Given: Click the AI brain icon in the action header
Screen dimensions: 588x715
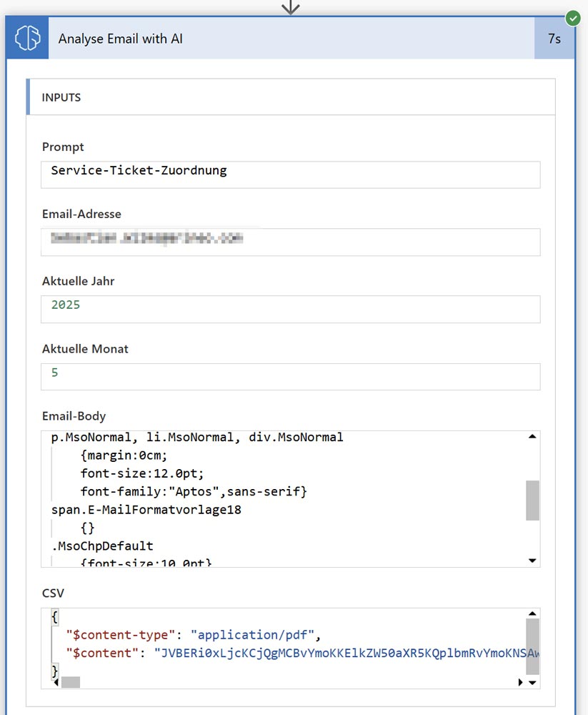Looking at the screenshot, I should tap(27, 39).
